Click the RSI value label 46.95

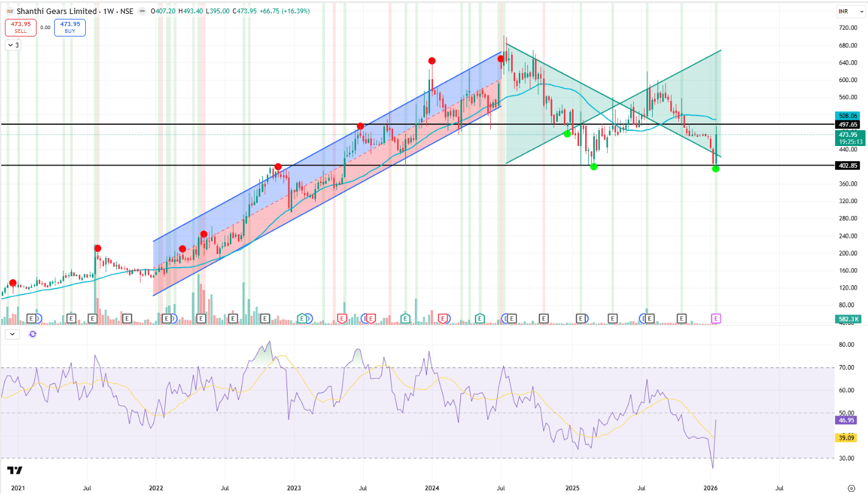click(x=847, y=420)
